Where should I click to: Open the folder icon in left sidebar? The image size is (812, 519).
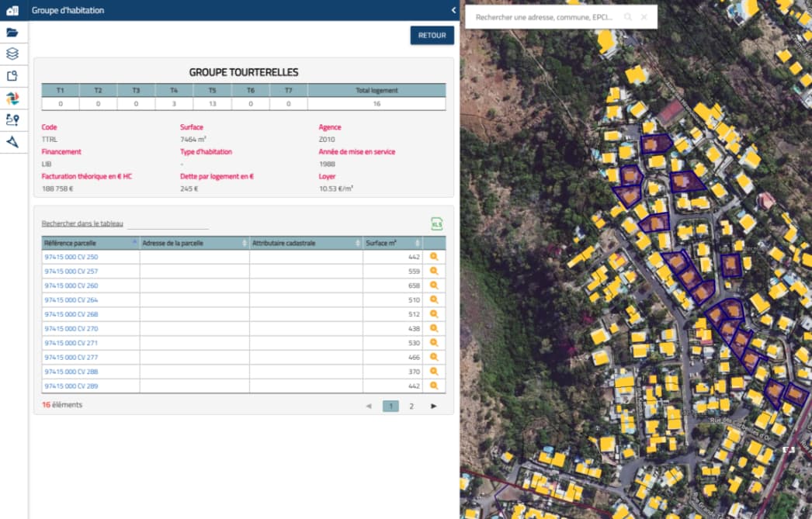pyautogui.click(x=12, y=33)
